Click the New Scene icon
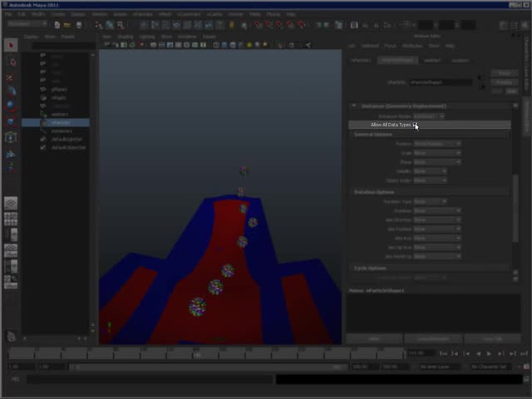 [57, 25]
